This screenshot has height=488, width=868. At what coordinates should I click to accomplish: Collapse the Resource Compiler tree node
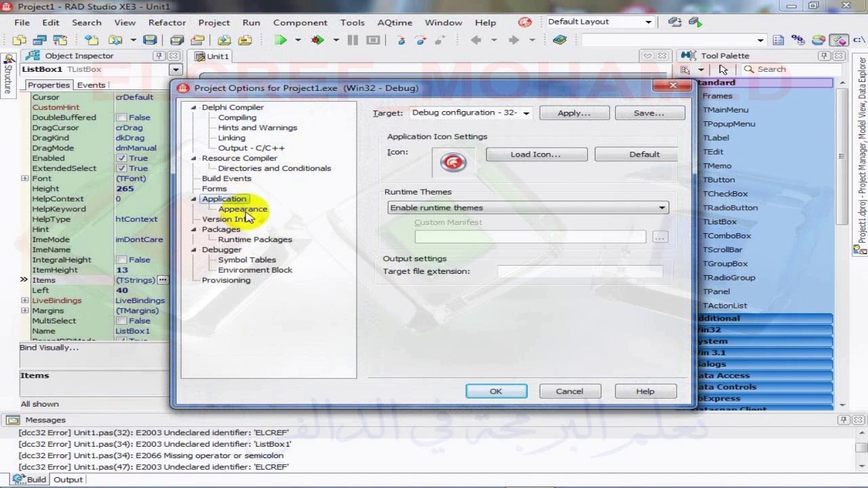point(194,158)
